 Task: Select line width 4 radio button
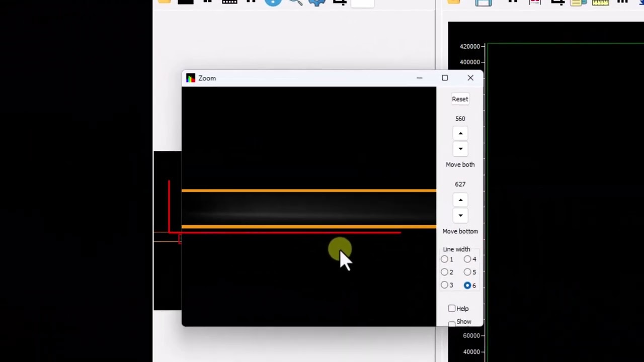[468, 259]
